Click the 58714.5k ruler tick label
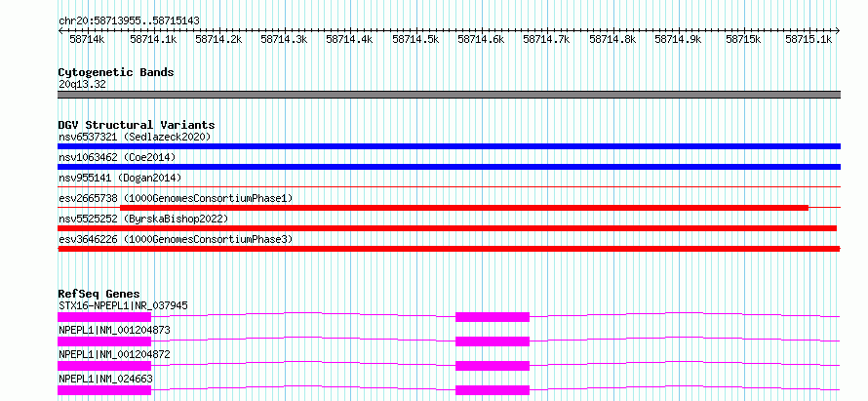 pos(415,39)
